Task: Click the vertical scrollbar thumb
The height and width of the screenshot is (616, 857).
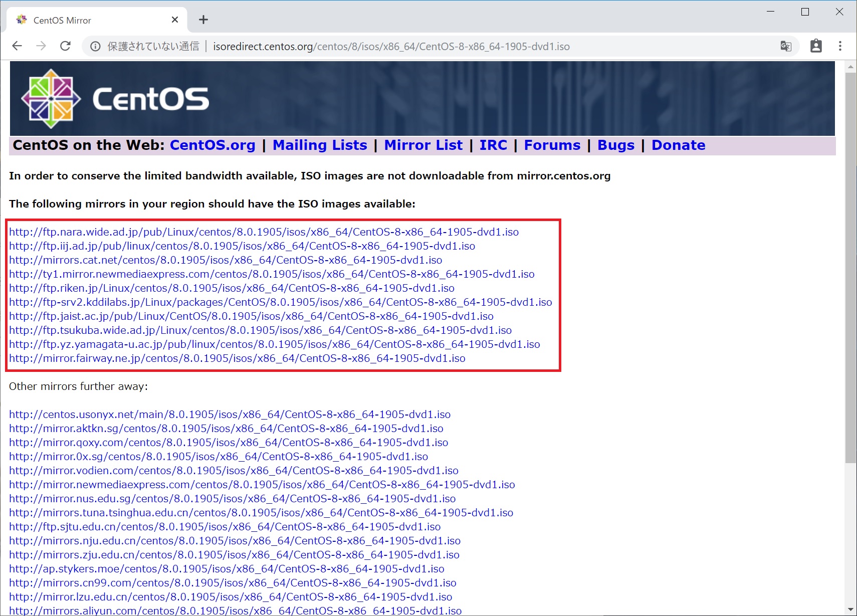Action: click(x=850, y=268)
